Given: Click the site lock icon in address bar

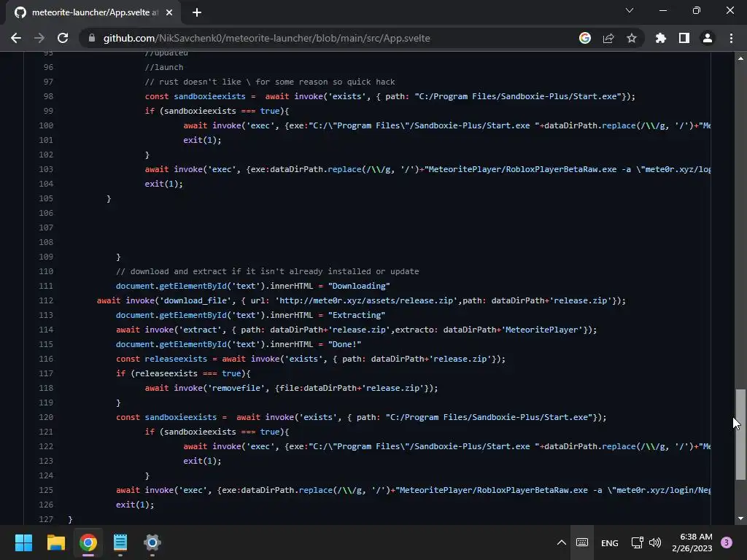Looking at the screenshot, I should tap(92, 38).
